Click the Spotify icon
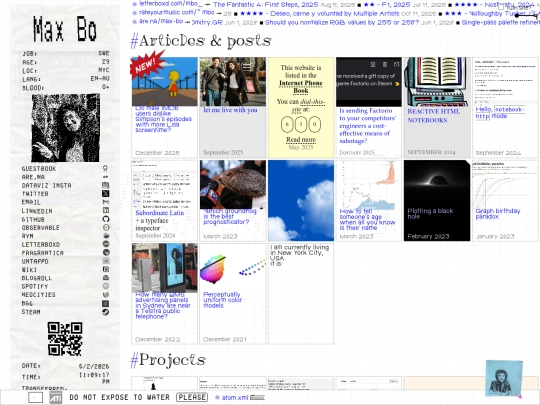 (105, 286)
